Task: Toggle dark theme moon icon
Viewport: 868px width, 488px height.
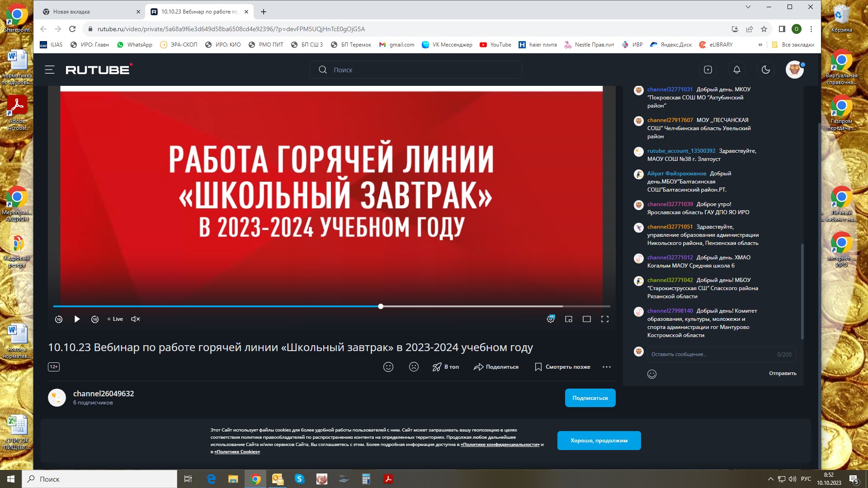Action: (x=765, y=70)
